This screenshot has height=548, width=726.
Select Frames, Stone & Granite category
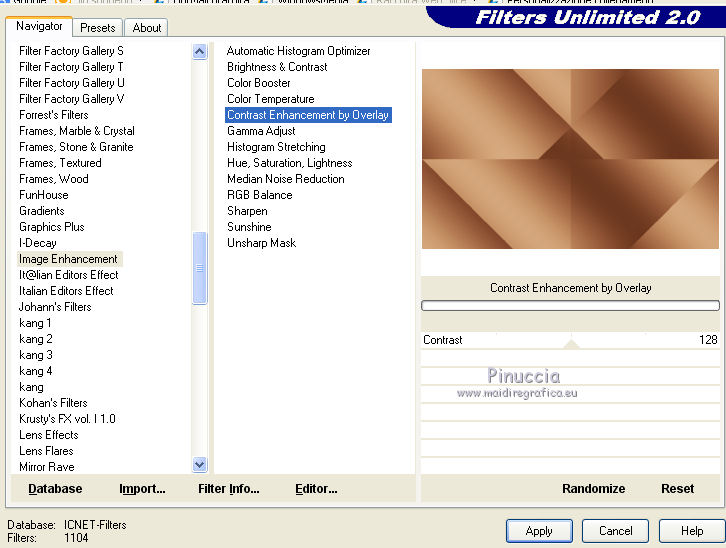coord(76,147)
